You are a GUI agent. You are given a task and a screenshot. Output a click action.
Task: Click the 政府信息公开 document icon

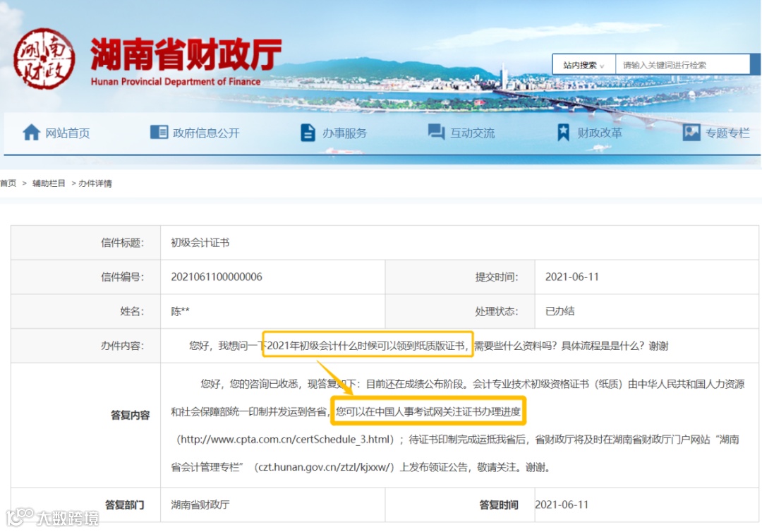159,132
